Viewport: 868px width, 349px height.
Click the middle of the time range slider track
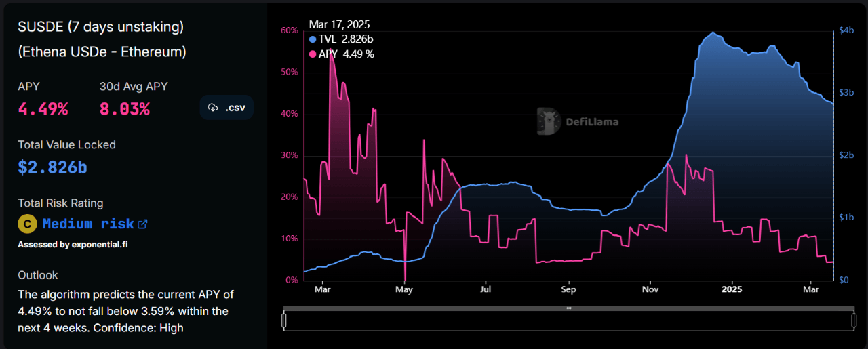coord(569,321)
